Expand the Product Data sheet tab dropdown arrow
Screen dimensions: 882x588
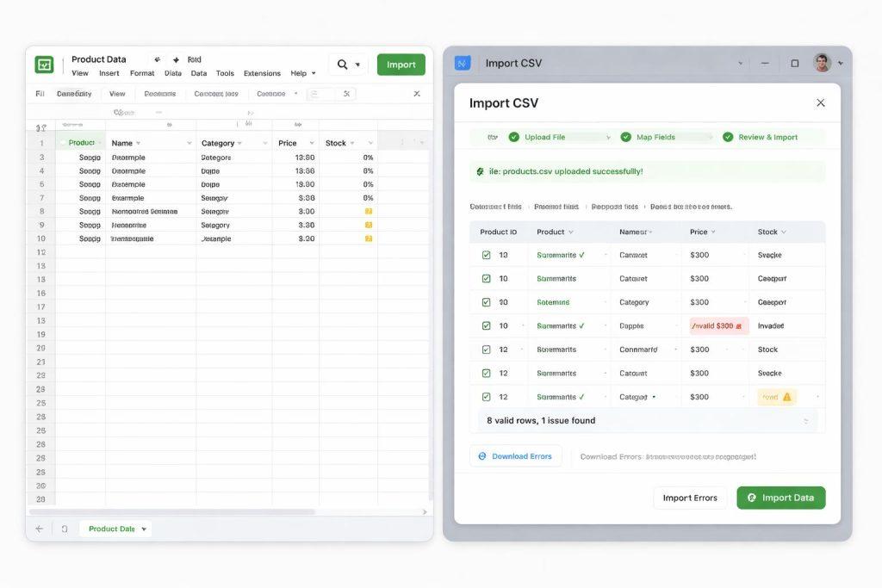[x=144, y=529]
